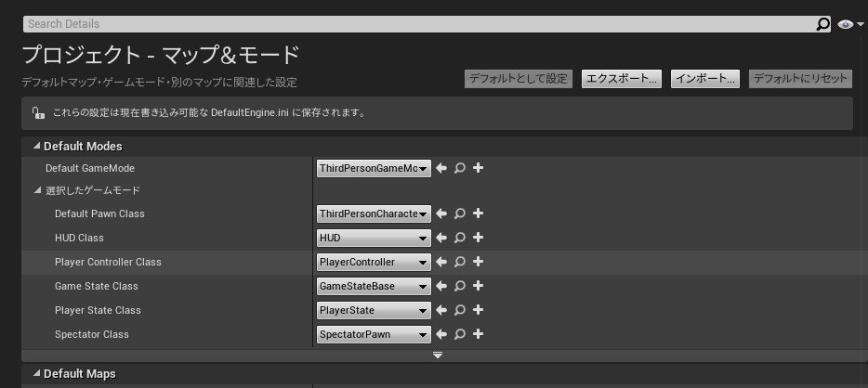Open the Default GameMode dropdown
This screenshot has height=388, width=868.
coord(374,169)
